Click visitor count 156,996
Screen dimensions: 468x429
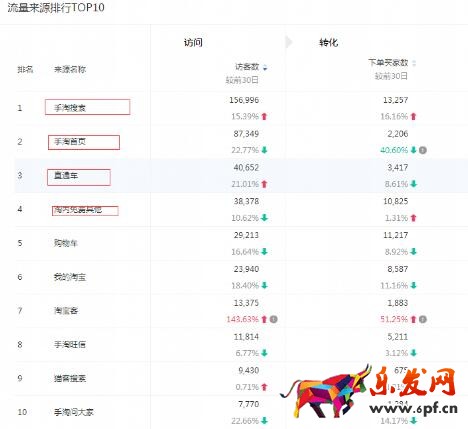244,100
